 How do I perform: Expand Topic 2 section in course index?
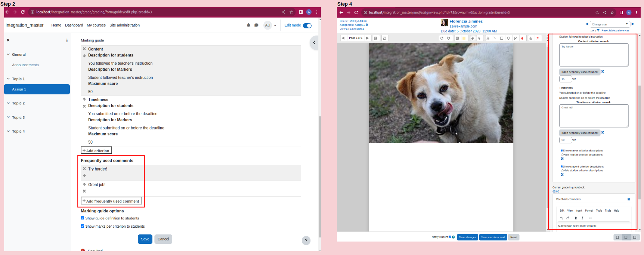[8, 103]
